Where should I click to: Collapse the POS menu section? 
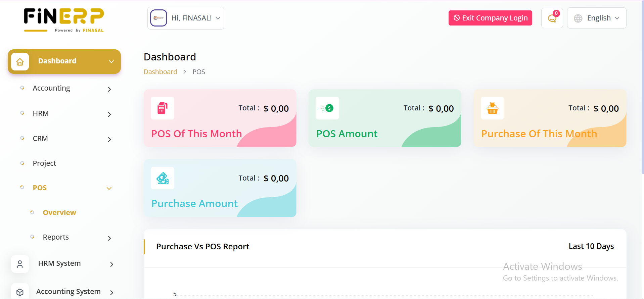[x=109, y=188]
